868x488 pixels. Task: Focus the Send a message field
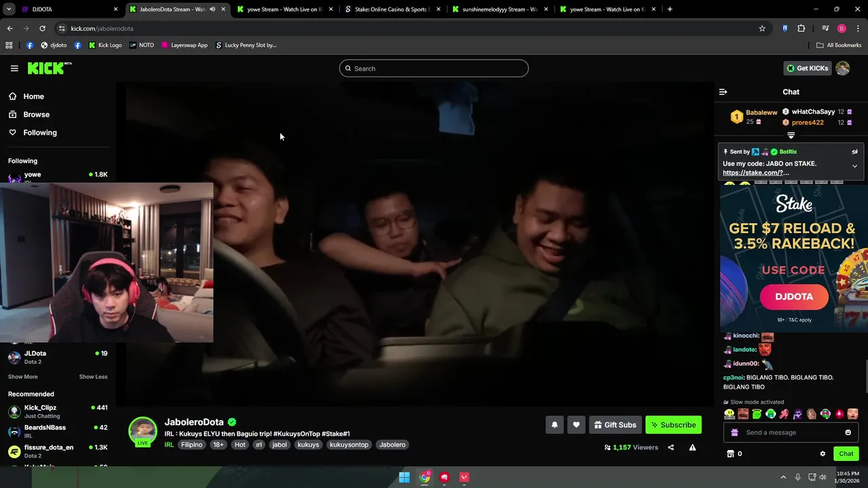coord(791,432)
